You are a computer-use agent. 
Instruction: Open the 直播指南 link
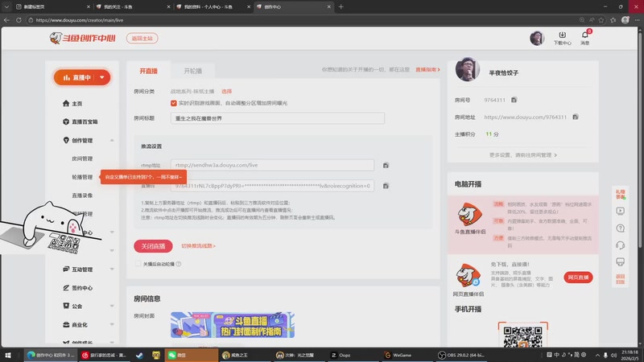[x=427, y=70]
